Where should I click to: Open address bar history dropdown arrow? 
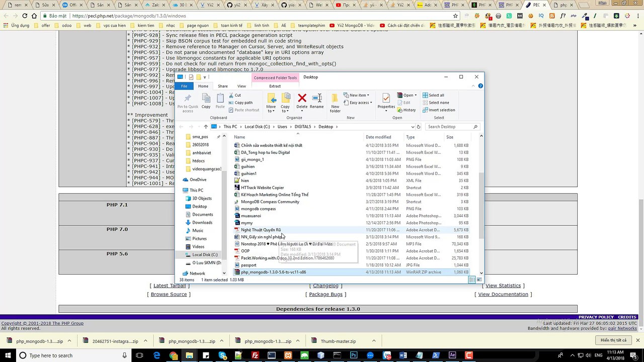click(413, 127)
